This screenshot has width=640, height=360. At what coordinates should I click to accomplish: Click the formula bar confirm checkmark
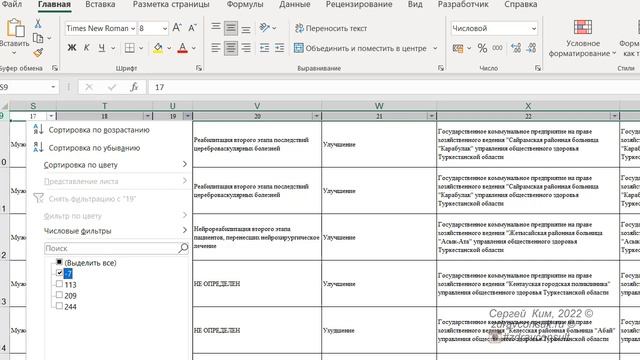tap(111, 87)
